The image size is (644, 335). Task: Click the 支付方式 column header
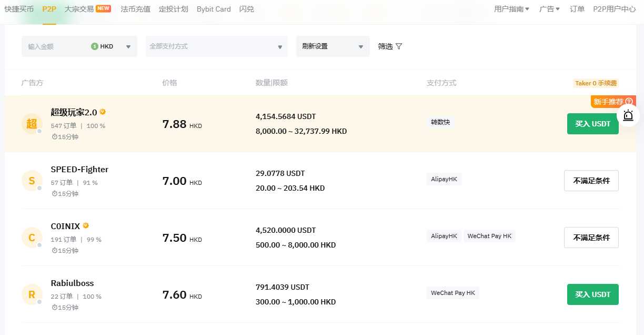coord(441,83)
